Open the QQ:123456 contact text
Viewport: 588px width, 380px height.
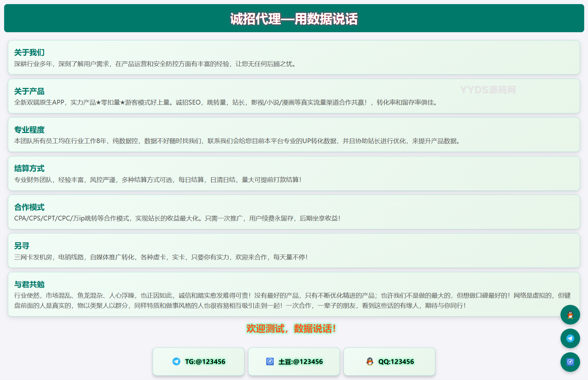point(396,362)
